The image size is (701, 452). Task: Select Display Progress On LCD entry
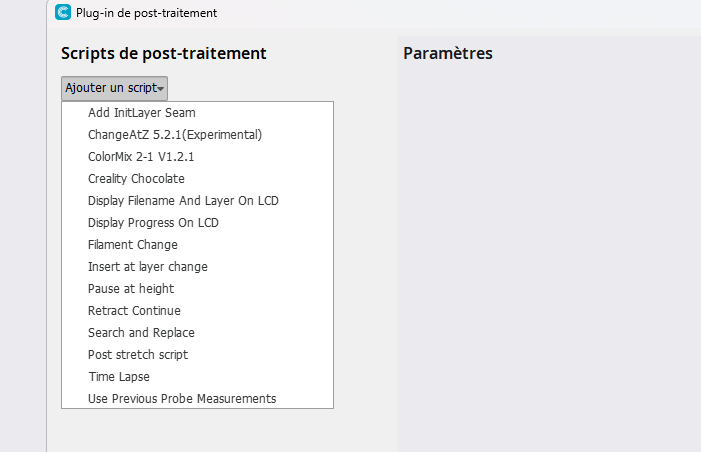(197, 223)
